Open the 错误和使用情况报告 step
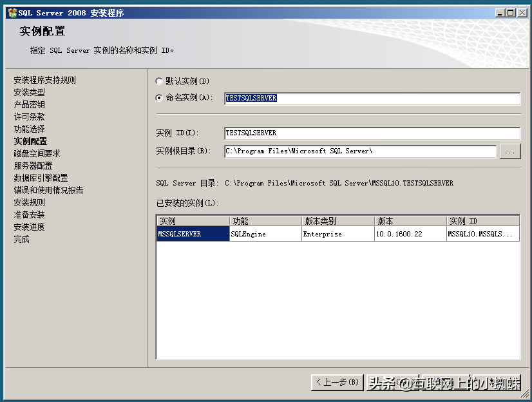 (48, 190)
